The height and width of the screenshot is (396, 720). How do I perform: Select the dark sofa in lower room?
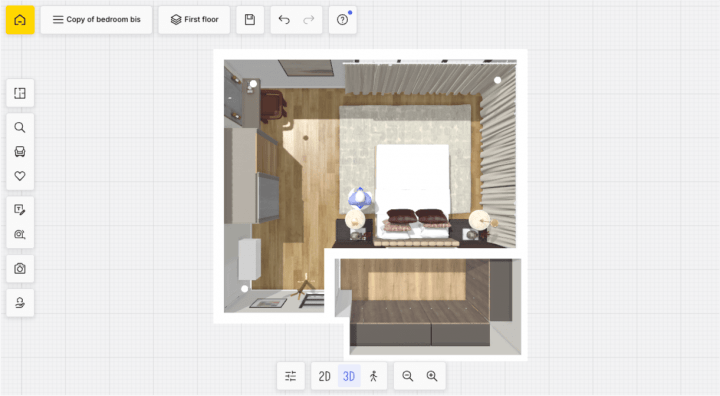[420, 322]
